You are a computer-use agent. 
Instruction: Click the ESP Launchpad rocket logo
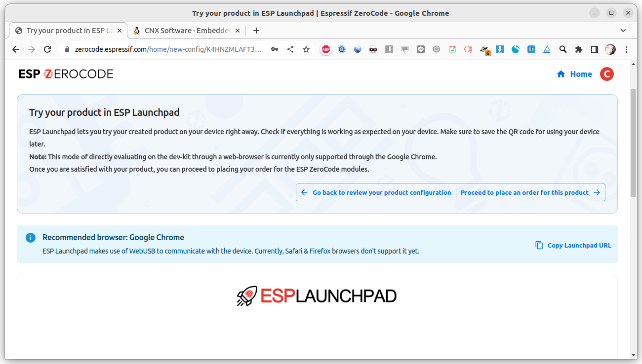click(317, 296)
